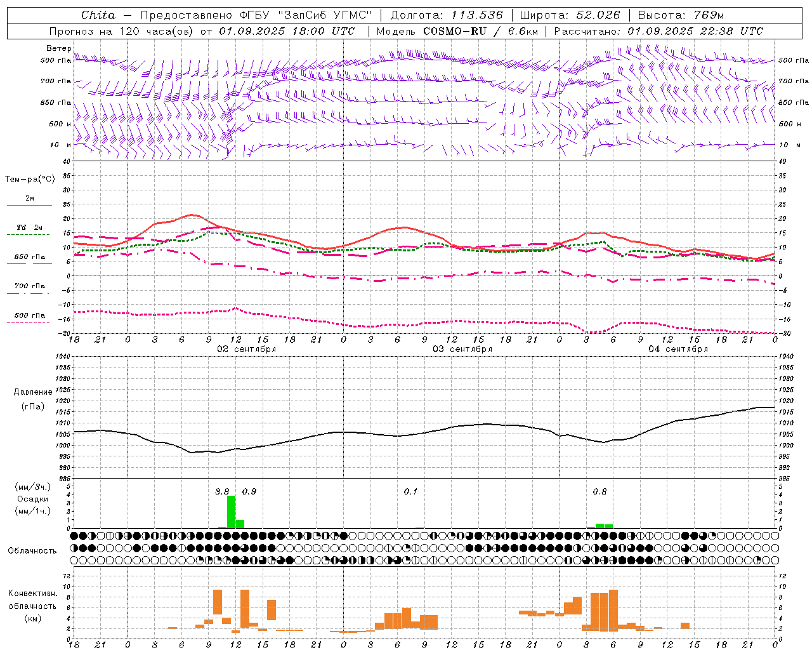Click "Прогноз на 120 часа(ов)" forecast start text

tap(122, 31)
